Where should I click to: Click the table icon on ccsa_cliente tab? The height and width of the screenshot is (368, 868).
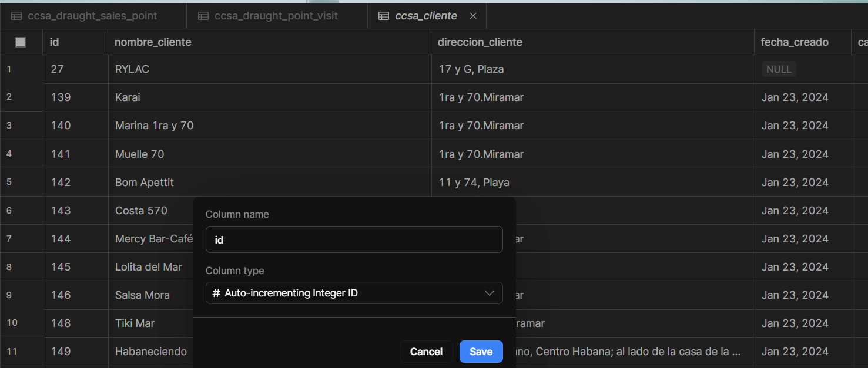pos(383,16)
